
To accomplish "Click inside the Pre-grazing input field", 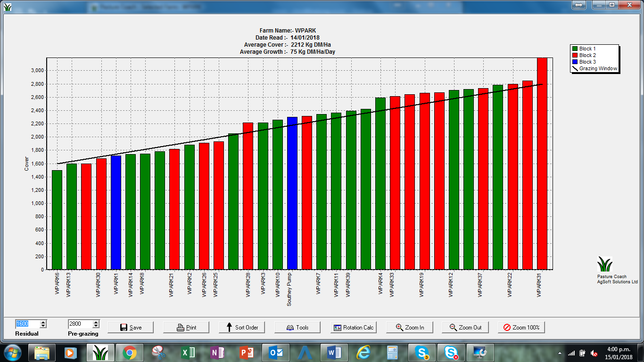I will coord(80,324).
